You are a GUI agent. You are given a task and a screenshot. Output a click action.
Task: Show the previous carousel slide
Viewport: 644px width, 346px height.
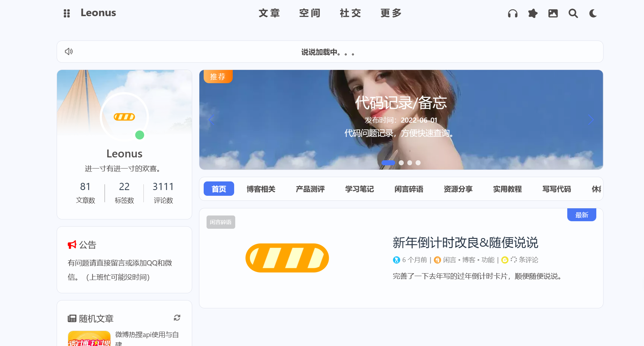(211, 120)
